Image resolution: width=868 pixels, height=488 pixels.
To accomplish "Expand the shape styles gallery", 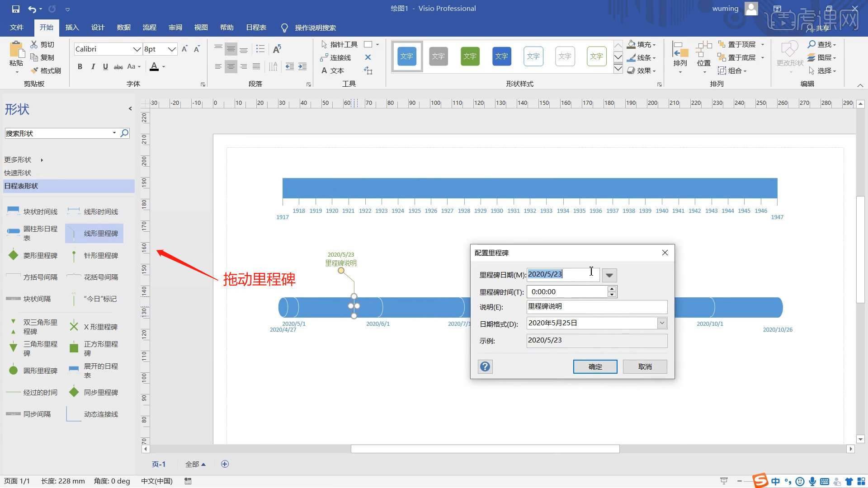I will pos(618,69).
